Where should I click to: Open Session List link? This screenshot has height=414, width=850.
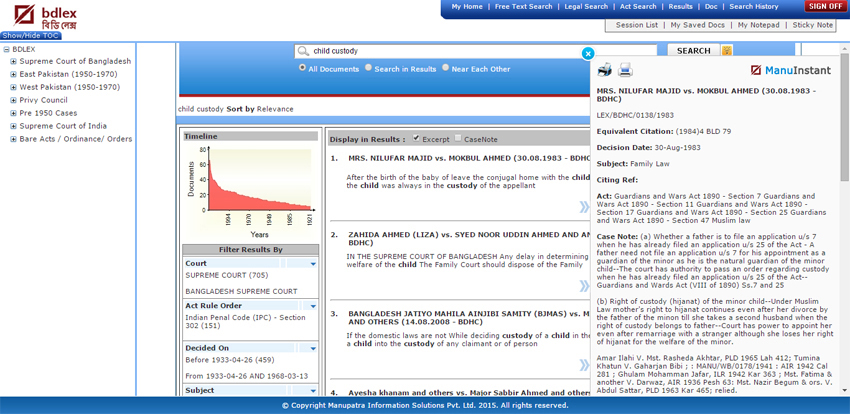(636, 25)
